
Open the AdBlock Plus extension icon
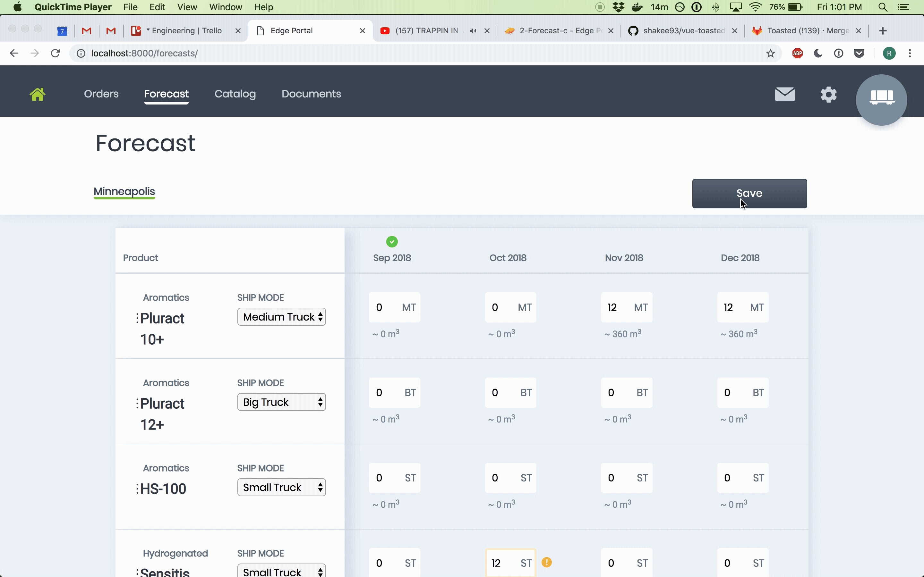coord(797,54)
